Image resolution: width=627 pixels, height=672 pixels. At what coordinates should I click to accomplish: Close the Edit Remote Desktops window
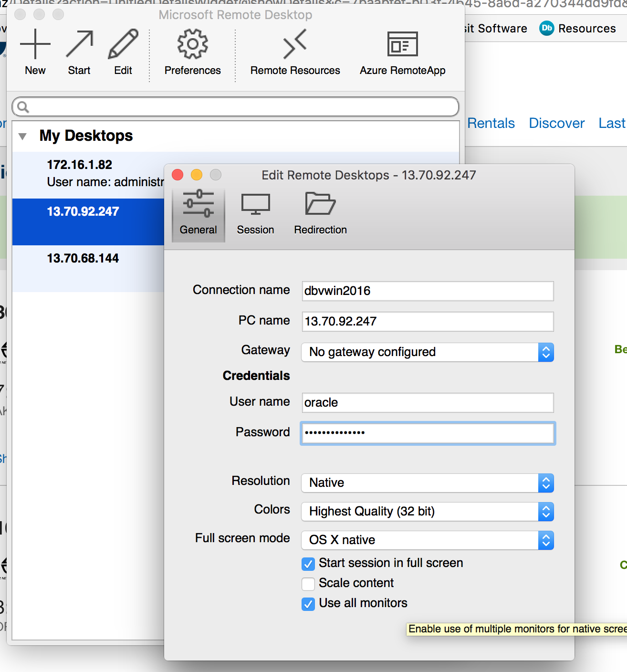point(178,175)
